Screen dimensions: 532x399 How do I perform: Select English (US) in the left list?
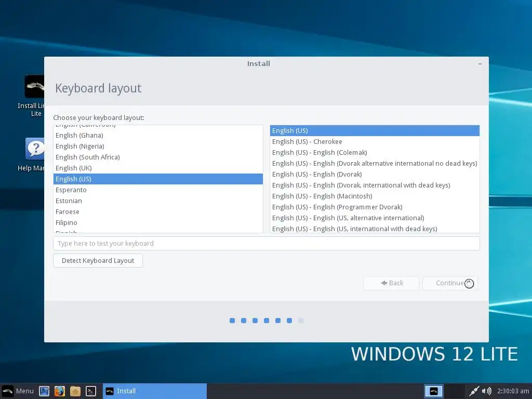158,179
